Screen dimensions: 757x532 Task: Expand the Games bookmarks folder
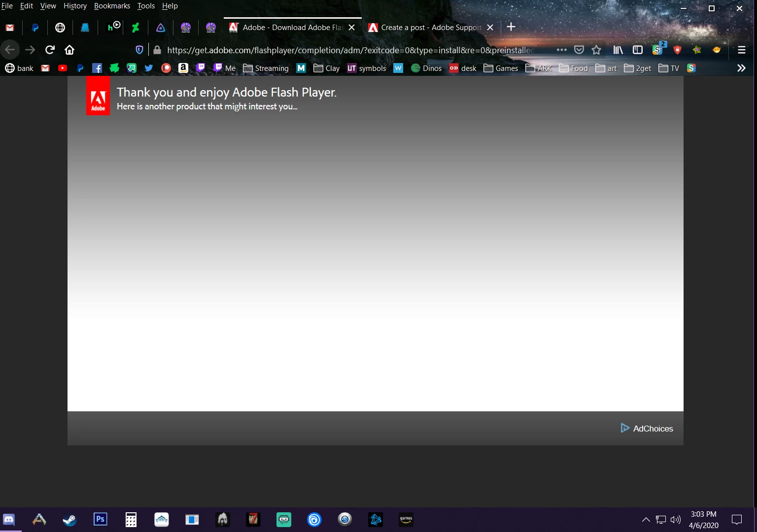pyautogui.click(x=501, y=68)
